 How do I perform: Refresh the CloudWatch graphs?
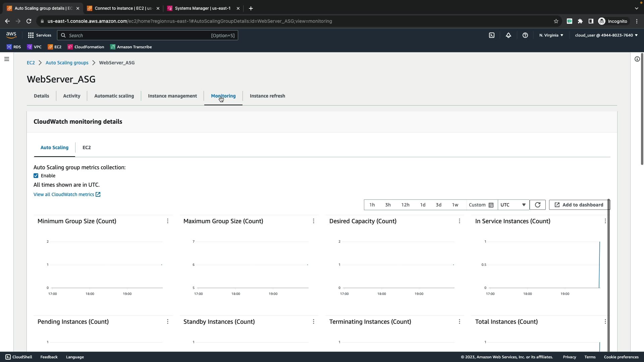click(537, 205)
